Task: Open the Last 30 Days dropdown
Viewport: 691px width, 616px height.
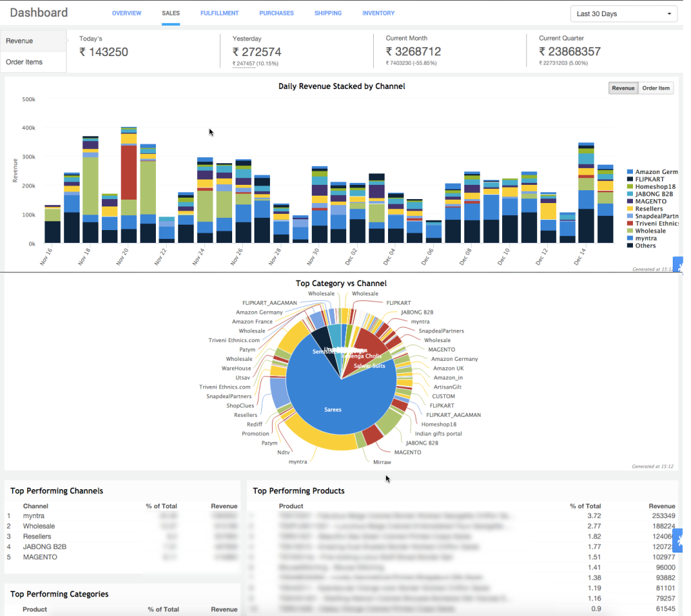Action: click(x=624, y=13)
